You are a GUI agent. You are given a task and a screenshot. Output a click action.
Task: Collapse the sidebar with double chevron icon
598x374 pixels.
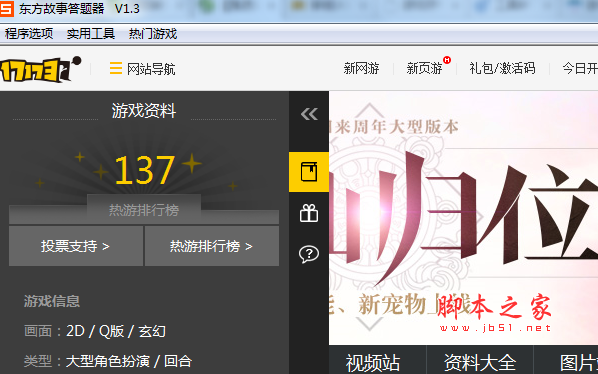pos(309,114)
